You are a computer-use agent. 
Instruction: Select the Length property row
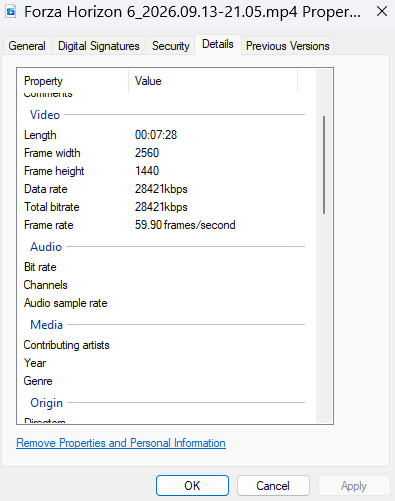pyautogui.click(x=164, y=135)
